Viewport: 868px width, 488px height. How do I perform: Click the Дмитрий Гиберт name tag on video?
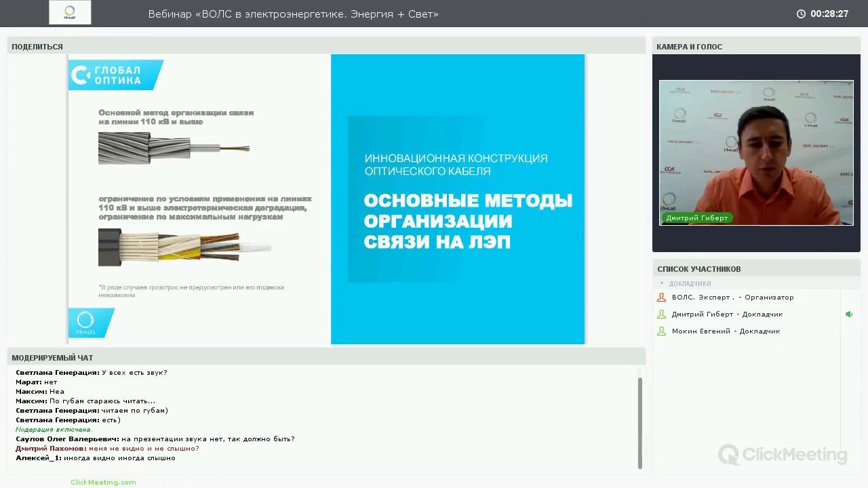[696, 218]
